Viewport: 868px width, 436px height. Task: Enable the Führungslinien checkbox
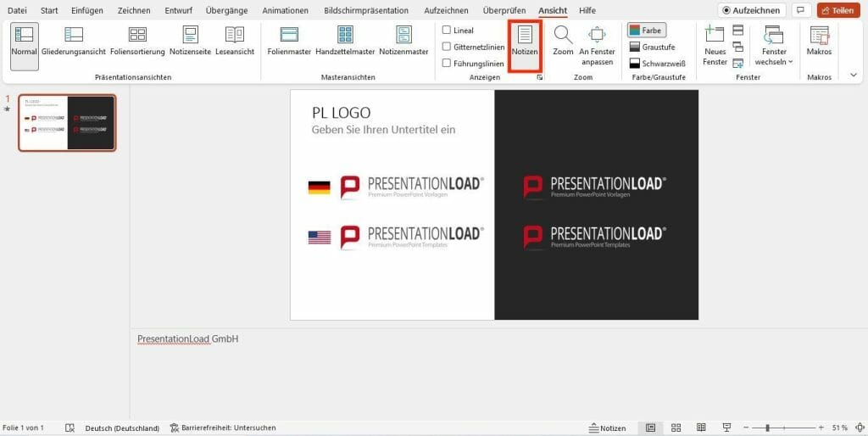(x=446, y=63)
